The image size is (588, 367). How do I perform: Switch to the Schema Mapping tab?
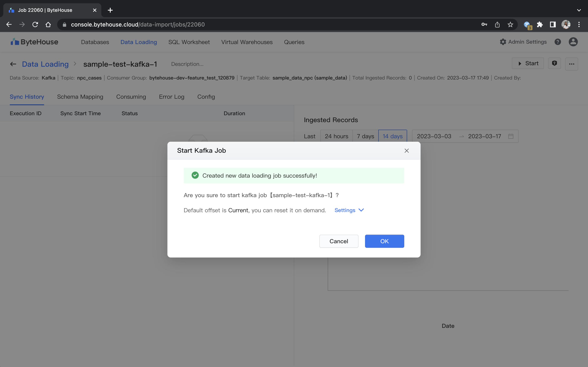coord(80,97)
